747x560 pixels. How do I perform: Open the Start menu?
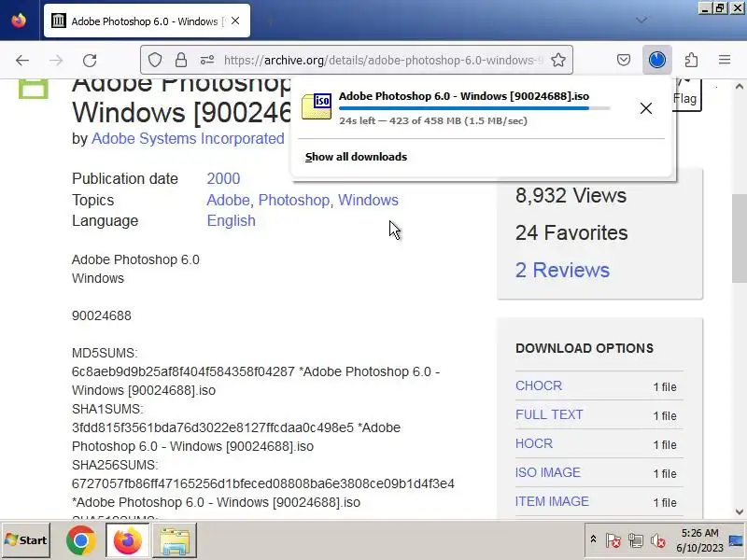pos(26,540)
